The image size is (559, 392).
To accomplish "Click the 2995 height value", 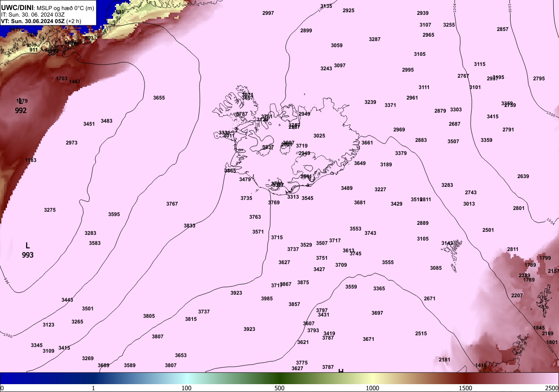I will click(408, 70).
